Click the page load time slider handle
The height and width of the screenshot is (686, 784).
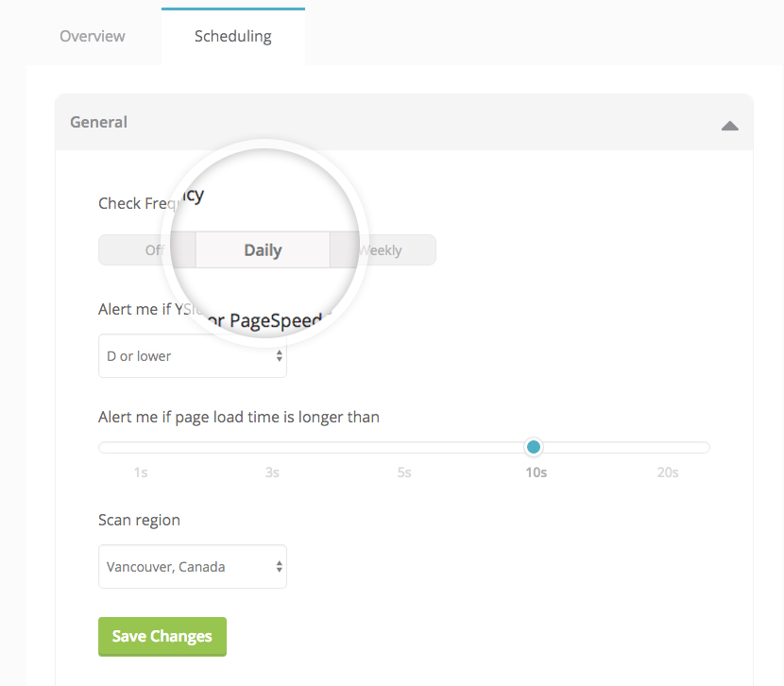[534, 447]
